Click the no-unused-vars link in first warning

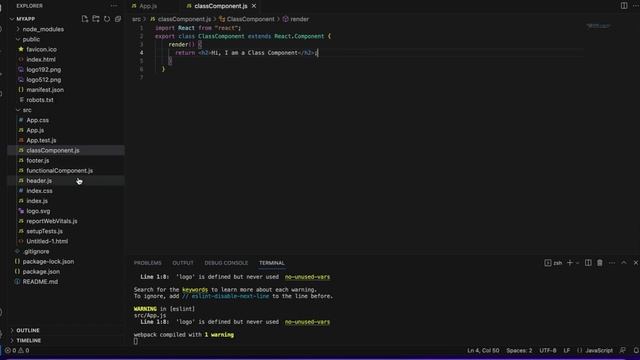point(307,277)
